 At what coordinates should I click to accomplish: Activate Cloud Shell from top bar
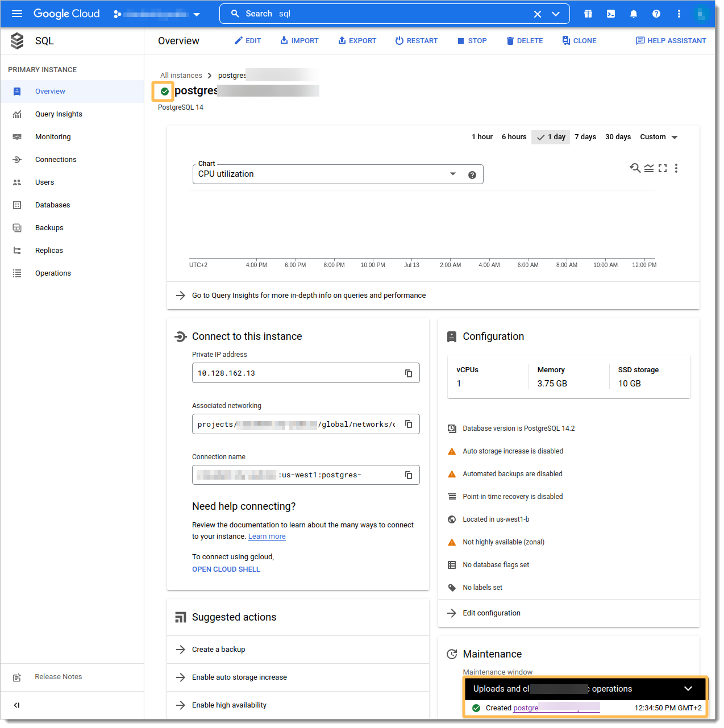611,14
